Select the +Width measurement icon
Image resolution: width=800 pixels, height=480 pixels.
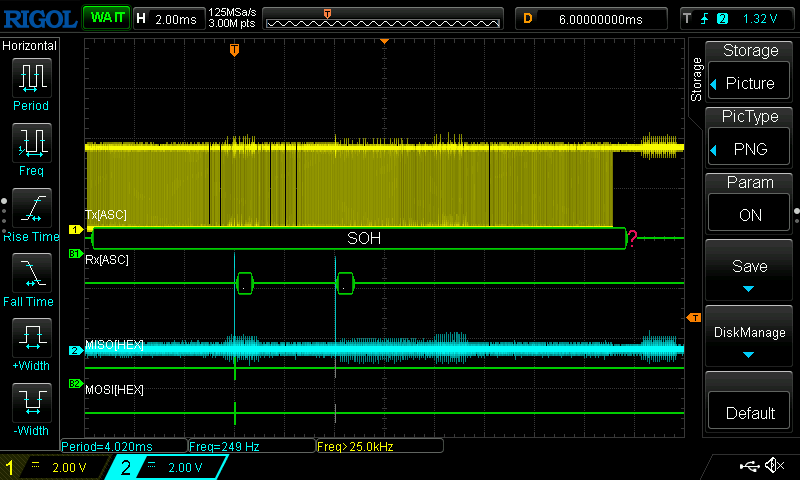(x=30, y=340)
